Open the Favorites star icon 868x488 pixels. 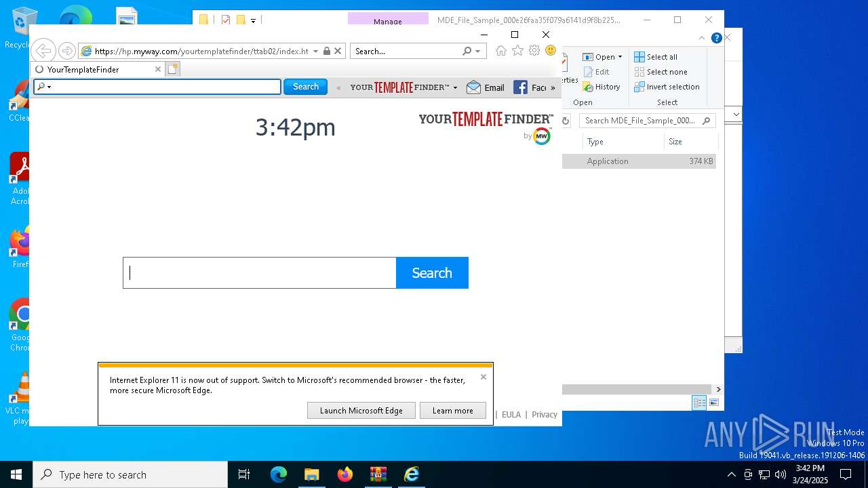[x=517, y=51]
